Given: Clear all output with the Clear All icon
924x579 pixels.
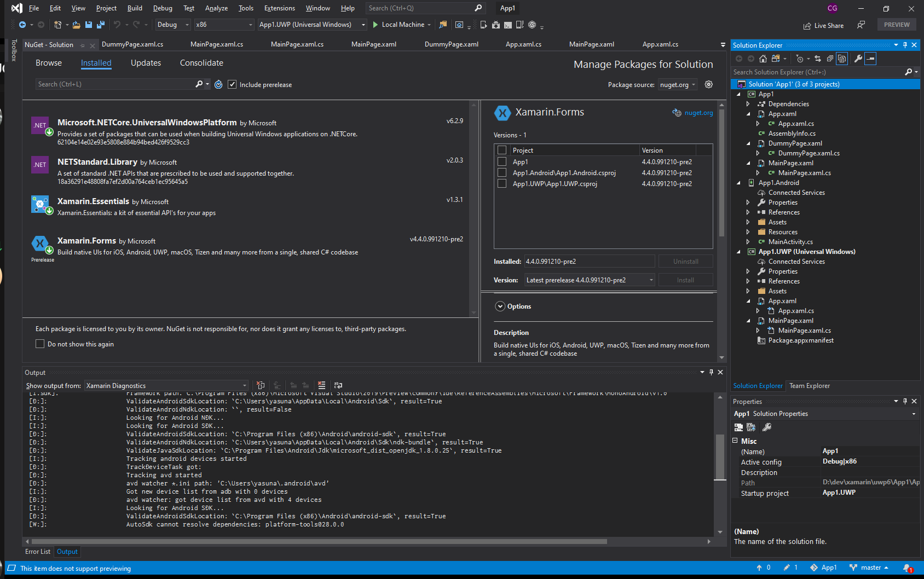Looking at the screenshot, I should 322,385.
